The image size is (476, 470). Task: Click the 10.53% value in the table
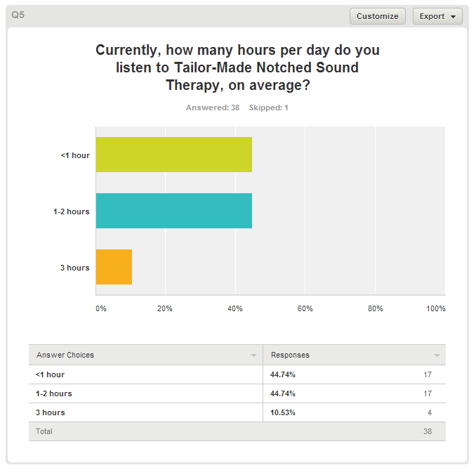[283, 412]
